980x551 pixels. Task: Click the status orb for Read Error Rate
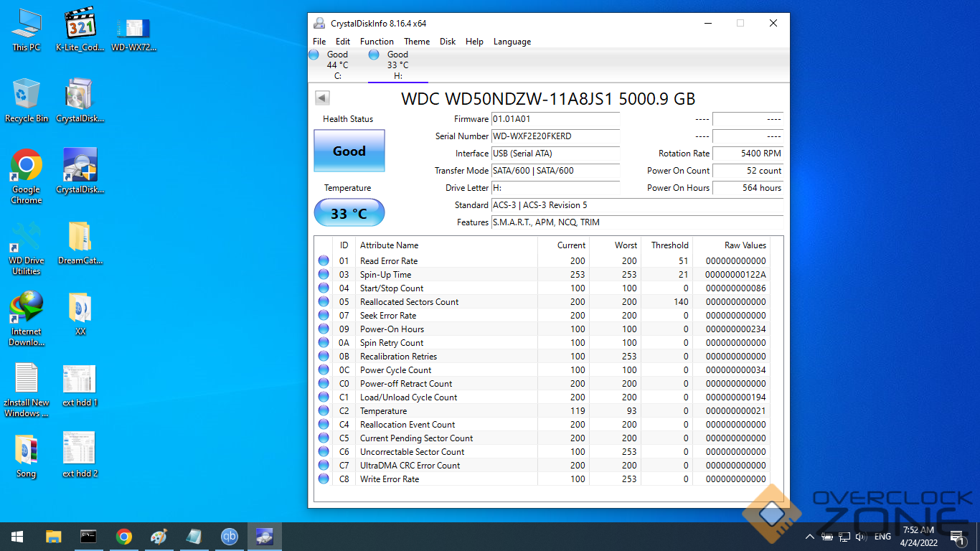click(324, 261)
